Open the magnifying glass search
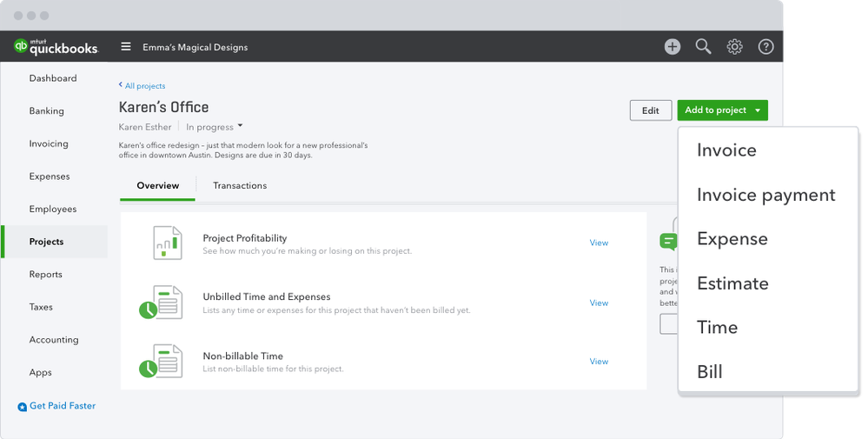The height and width of the screenshot is (439, 868). (x=704, y=47)
